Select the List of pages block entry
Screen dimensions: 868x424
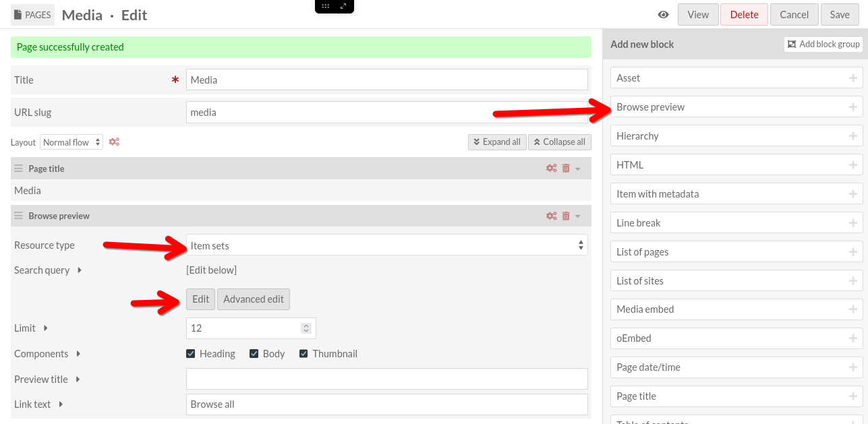click(x=736, y=252)
